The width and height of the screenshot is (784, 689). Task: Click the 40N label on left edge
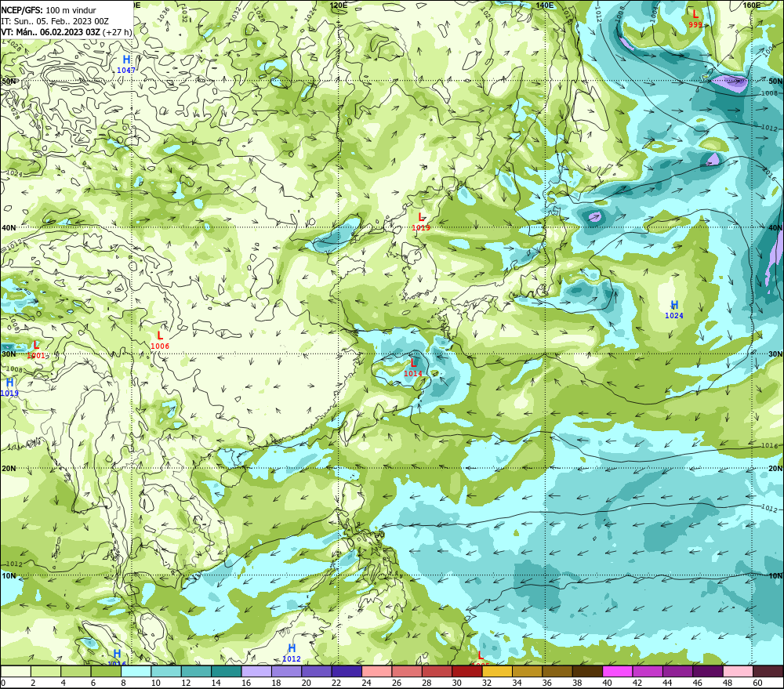coord(9,228)
